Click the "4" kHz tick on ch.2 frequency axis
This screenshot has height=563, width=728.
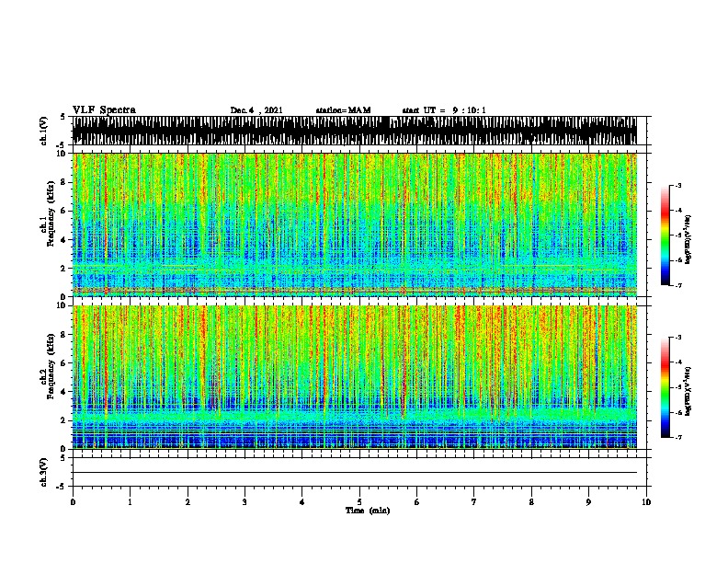tap(63, 392)
